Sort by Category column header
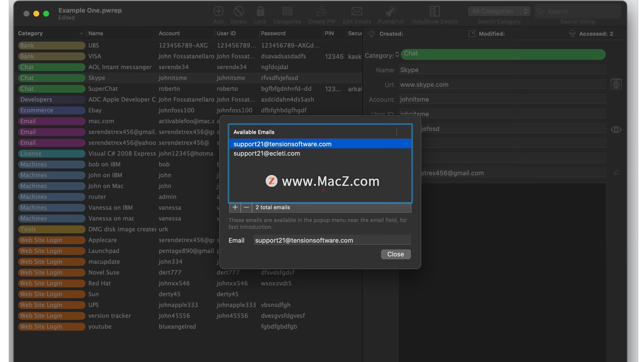Image resolution: width=644 pixels, height=362 pixels. (50, 33)
